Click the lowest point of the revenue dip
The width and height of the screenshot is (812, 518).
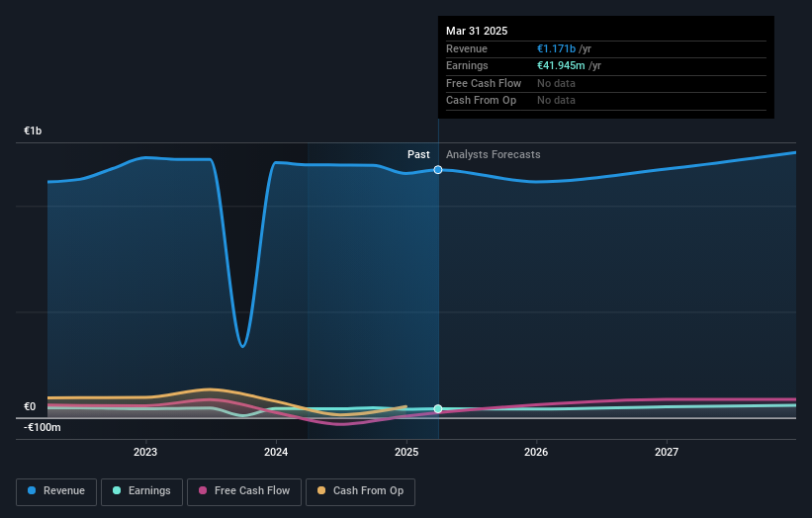[242, 346]
